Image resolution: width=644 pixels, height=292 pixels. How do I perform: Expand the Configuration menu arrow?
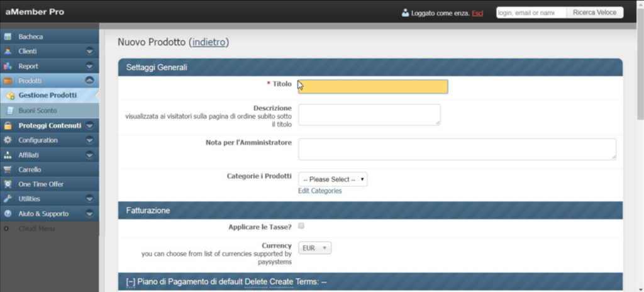coord(89,140)
